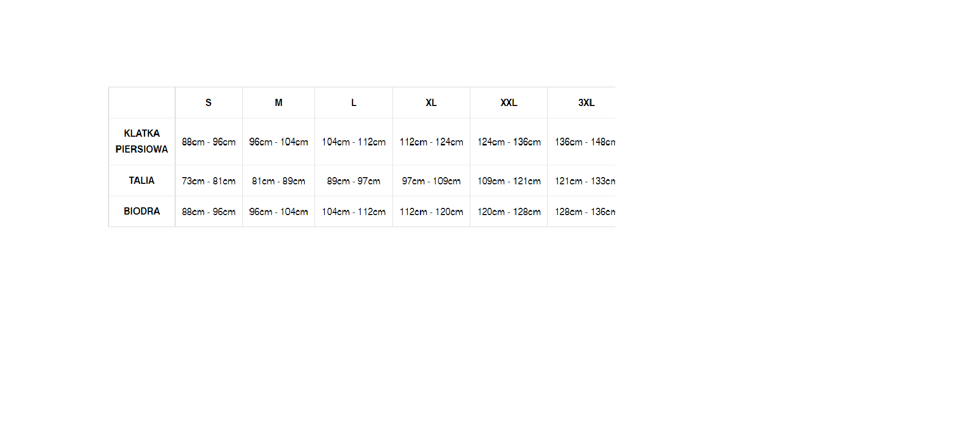
Task: Click waist cell 109cm - 121cm
Action: pyautogui.click(x=509, y=181)
